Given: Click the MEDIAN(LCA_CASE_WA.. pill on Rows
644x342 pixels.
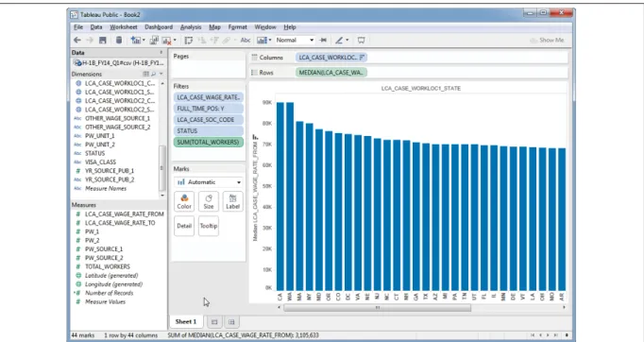Looking at the screenshot, I should pyautogui.click(x=331, y=73).
